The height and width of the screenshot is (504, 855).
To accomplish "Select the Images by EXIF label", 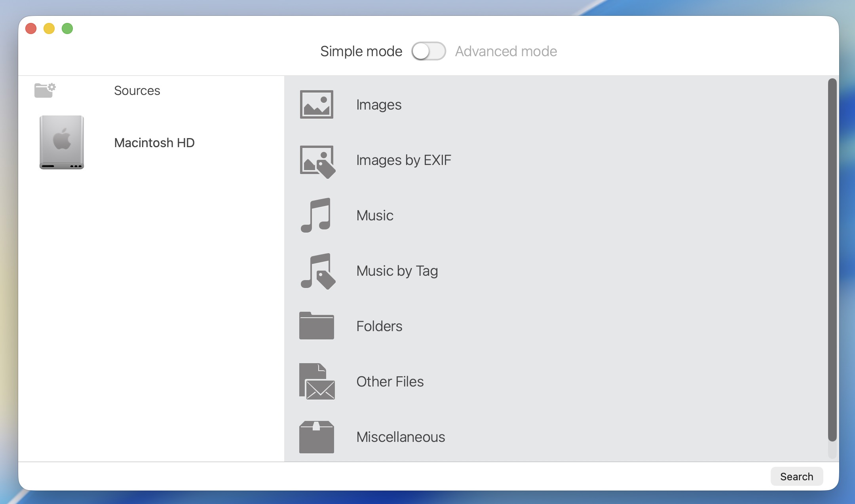I will point(403,160).
